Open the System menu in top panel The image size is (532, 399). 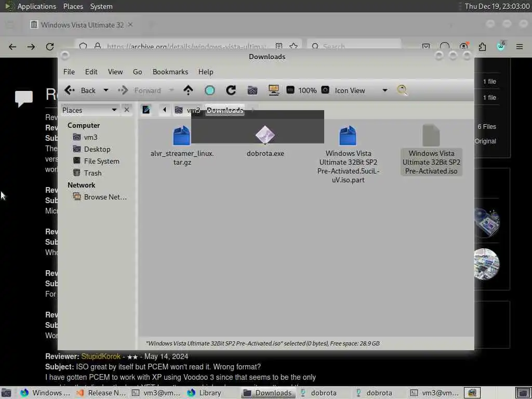(101, 6)
